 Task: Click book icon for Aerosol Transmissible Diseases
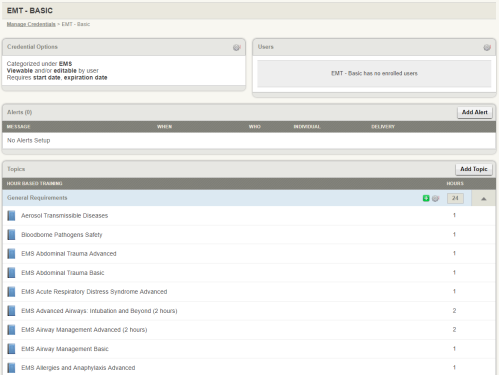[11, 216]
